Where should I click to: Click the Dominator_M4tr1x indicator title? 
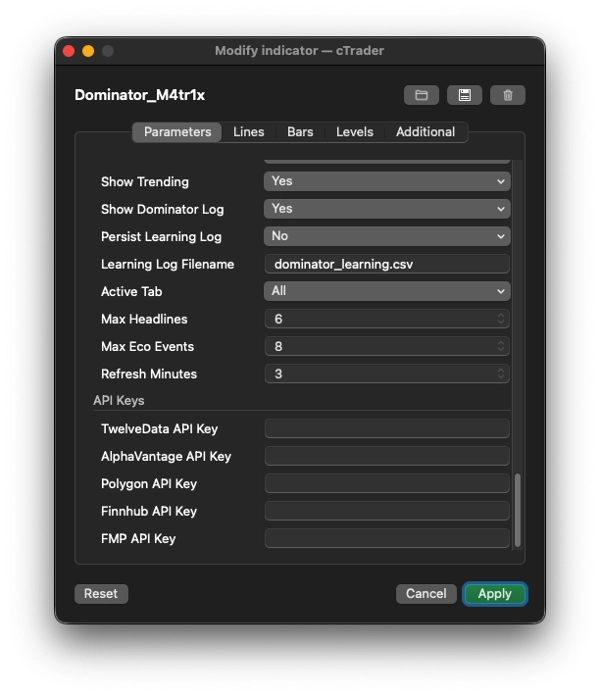click(139, 95)
